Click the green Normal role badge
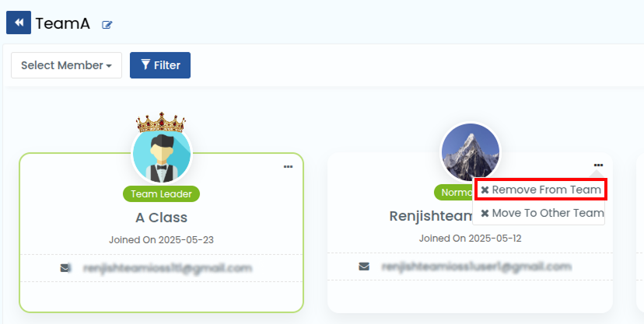Viewport: 644px width, 324px height. click(453, 193)
